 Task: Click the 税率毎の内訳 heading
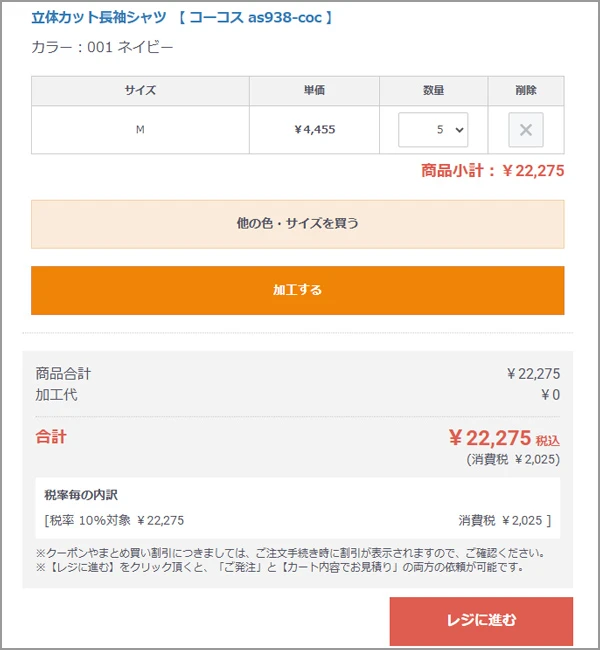(x=81, y=495)
